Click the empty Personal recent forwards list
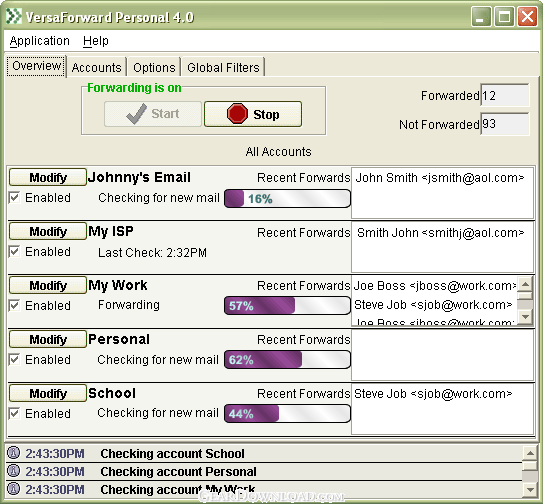Image resolution: width=543 pixels, height=504 pixels. [x=442, y=355]
